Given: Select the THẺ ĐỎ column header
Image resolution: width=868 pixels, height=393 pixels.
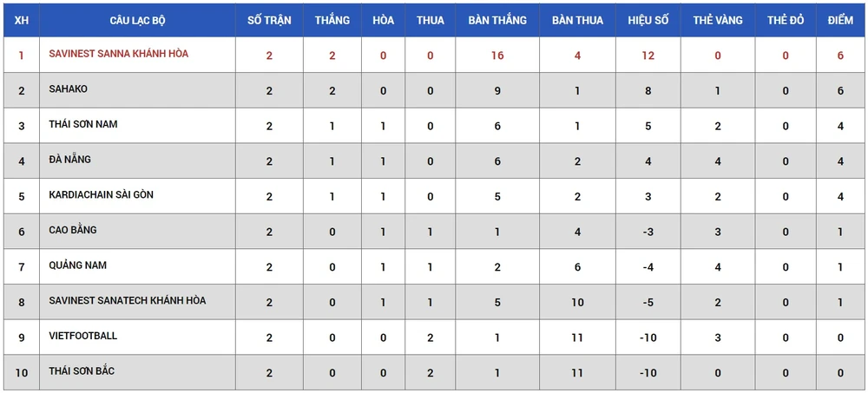Looking at the screenshot, I should click(x=786, y=20).
